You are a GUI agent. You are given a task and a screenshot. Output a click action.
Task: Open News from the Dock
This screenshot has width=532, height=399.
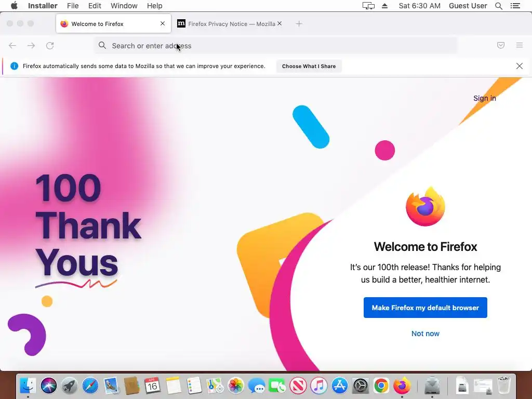pyautogui.click(x=298, y=385)
